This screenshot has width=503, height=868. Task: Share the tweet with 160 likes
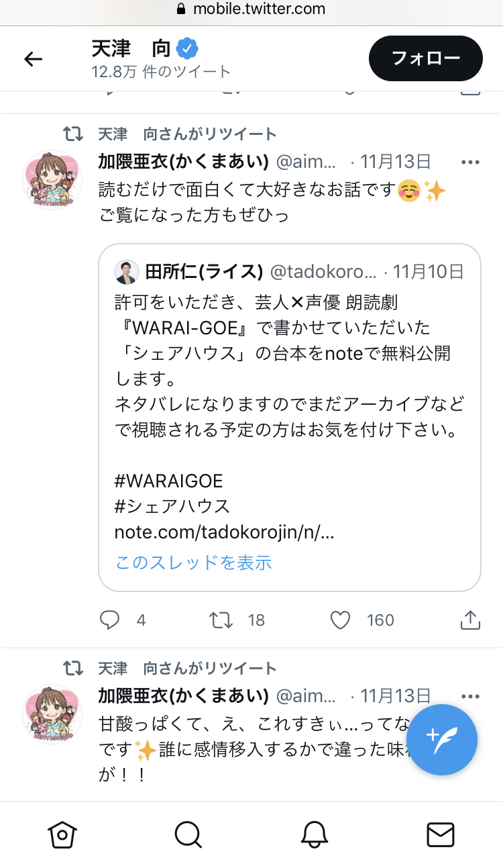[471, 620]
